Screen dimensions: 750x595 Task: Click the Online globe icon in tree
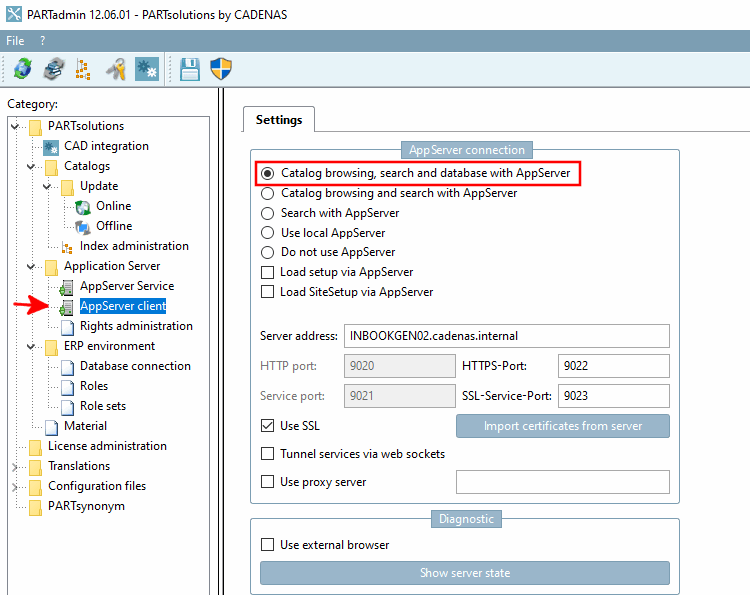83,207
